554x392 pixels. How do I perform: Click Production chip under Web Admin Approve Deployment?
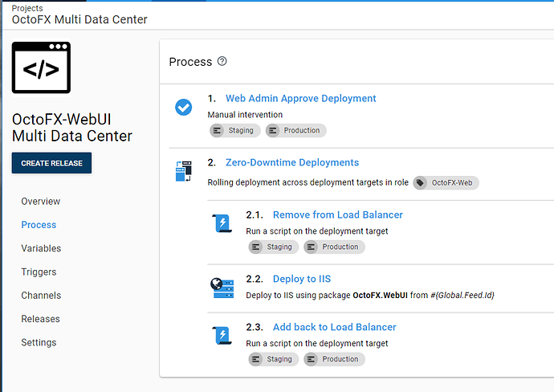click(x=296, y=130)
